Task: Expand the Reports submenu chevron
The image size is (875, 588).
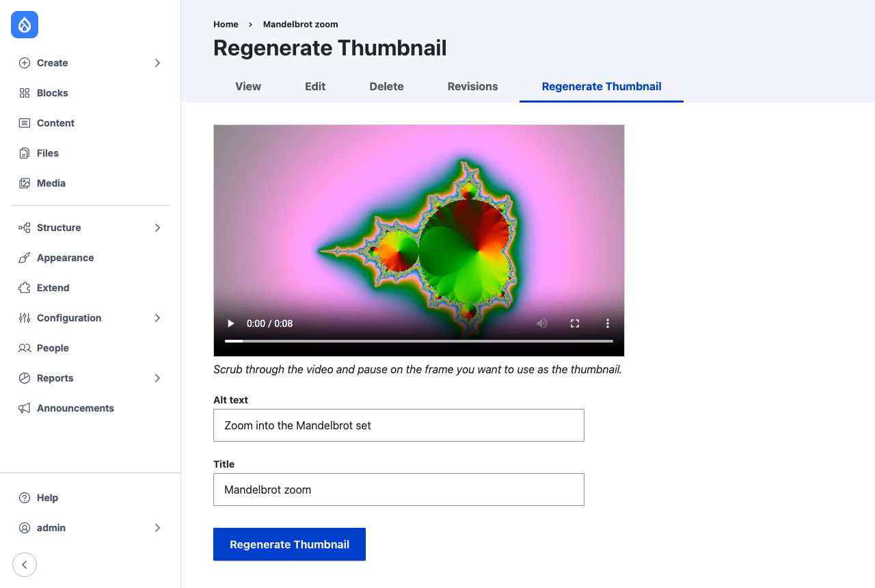Action: pos(157,378)
